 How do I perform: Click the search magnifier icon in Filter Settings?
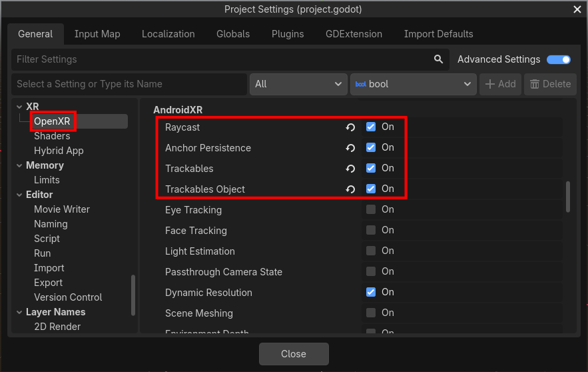tap(438, 59)
